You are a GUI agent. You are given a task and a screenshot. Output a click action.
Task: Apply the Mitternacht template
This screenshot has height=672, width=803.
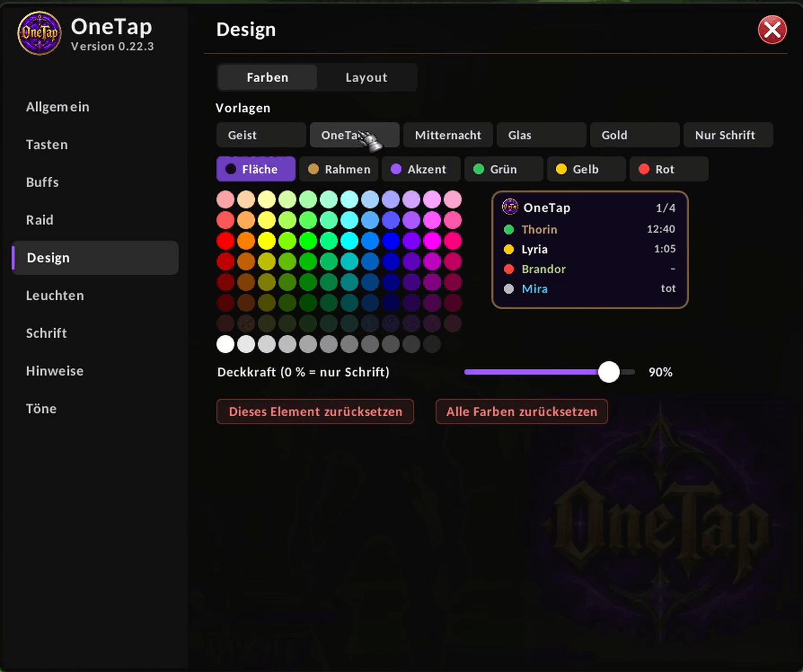tap(448, 135)
